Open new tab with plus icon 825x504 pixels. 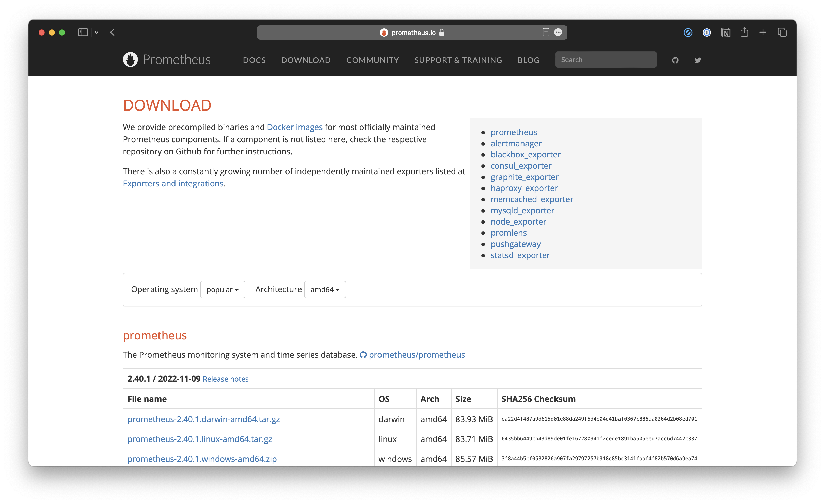coord(763,33)
